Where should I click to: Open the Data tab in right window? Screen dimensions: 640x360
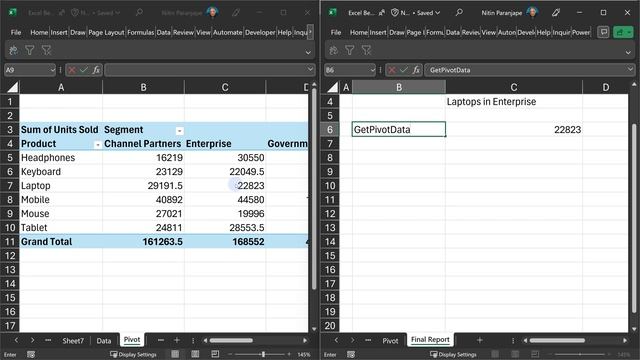click(452, 32)
